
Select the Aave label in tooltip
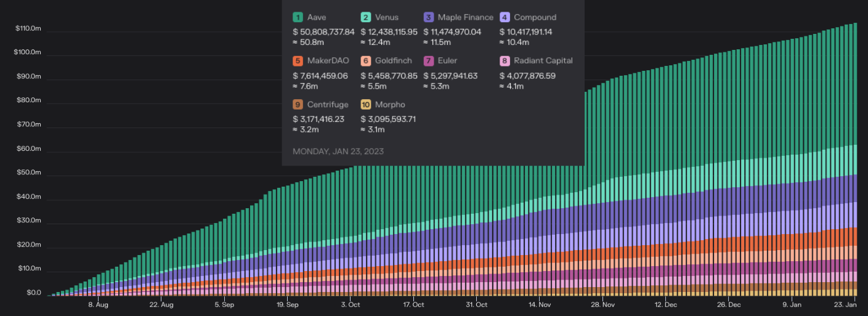point(317,17)
